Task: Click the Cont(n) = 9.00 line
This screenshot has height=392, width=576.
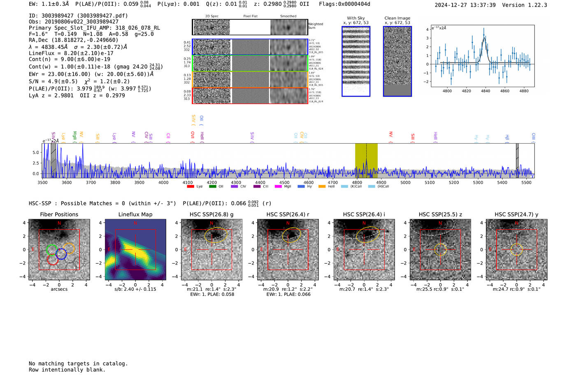Action: [70, 59]
